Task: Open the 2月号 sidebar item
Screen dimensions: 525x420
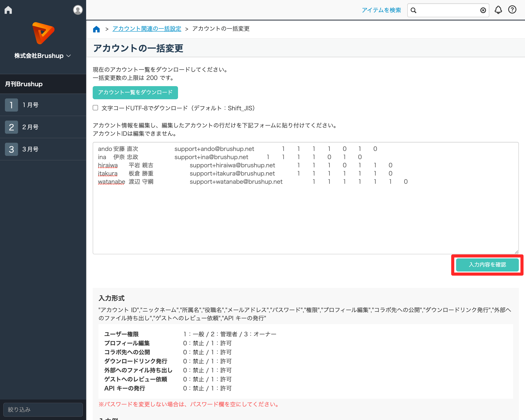Action: pyautogui.click(x=43, y=127)
